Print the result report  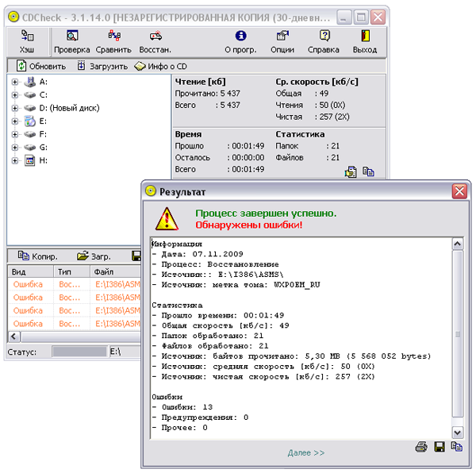[421, 447]
